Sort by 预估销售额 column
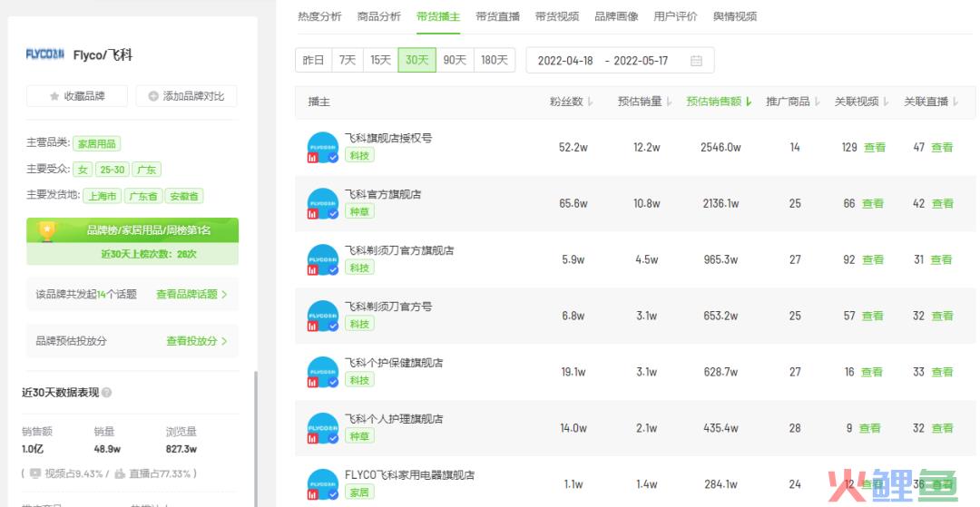The width and height of the screenshot is (980, 507). 719,102
